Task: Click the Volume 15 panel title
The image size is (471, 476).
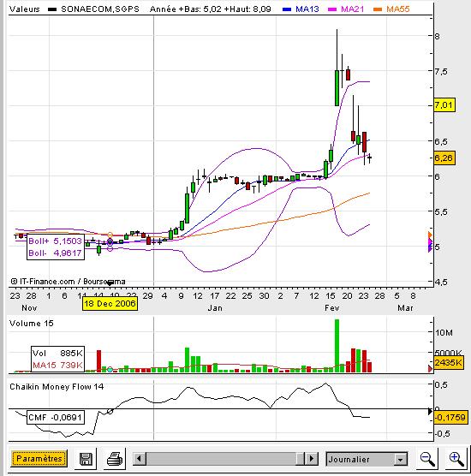Action: pos(32,324)
